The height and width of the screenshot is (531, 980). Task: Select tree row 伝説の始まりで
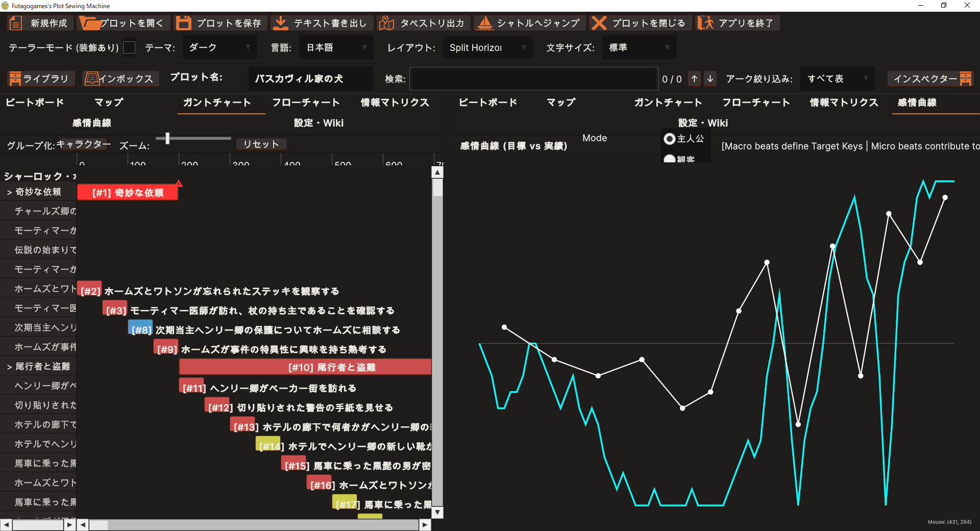[39, 250]
